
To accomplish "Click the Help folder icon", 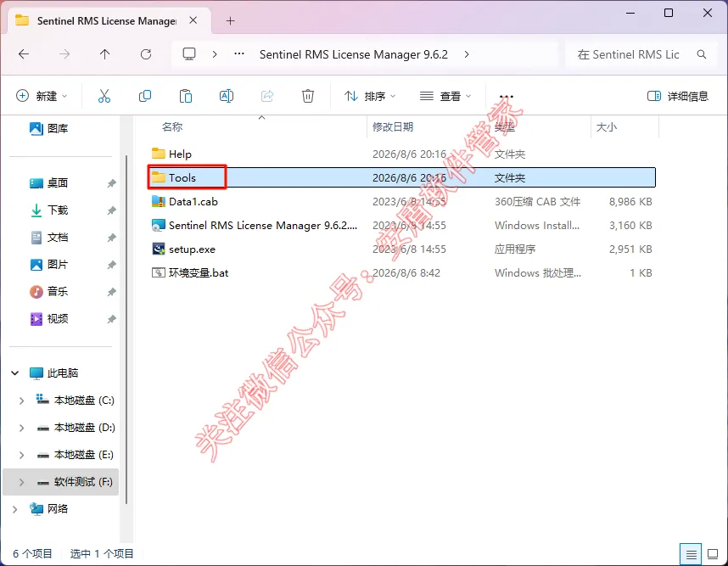I will tap(159, 154).
